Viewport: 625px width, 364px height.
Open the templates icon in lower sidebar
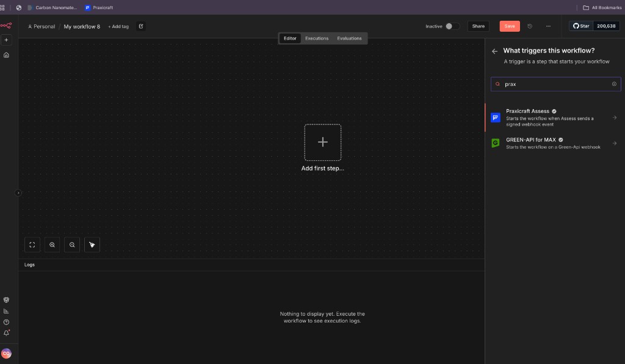tap(6, 300)
